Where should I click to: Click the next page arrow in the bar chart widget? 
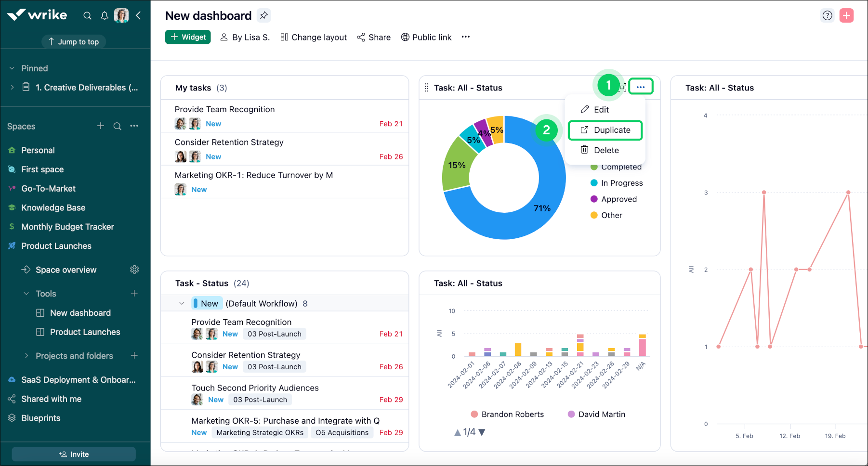[483, 432]
